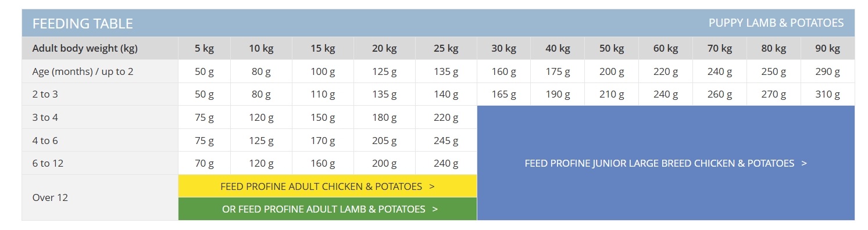Click the Puppy Lamb & Potatoes label
Viewport: 868px width, 230px height.
776,23
